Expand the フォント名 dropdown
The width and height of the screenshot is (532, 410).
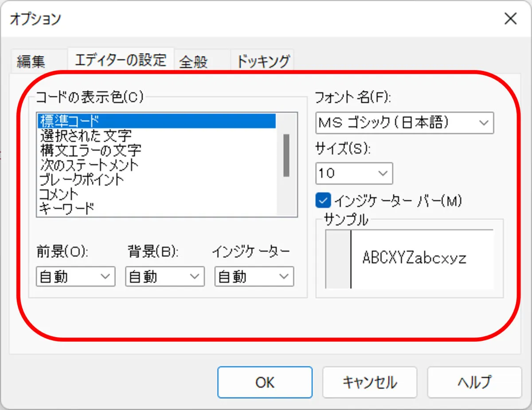click(404, 123)
